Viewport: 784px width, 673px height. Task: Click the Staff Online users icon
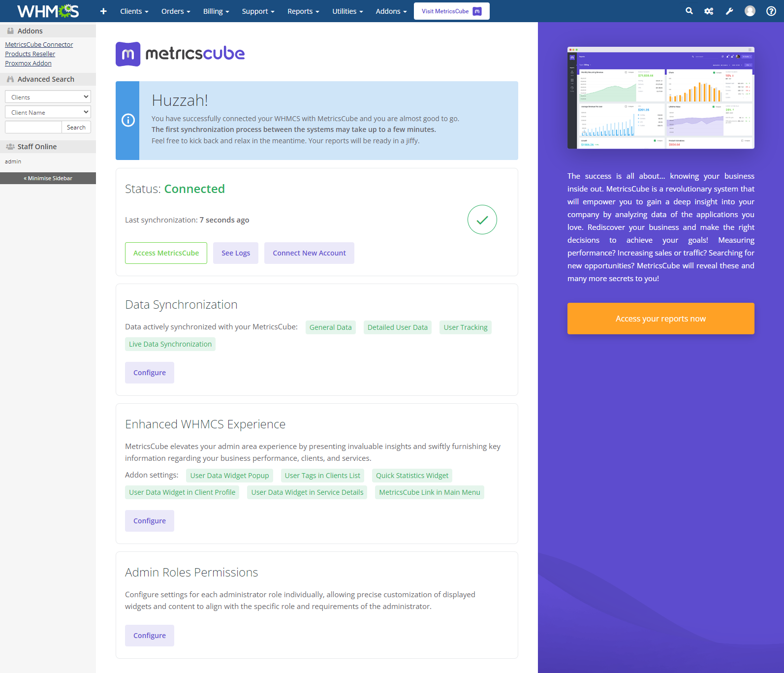pyautogui.click(x=10, y=146)
